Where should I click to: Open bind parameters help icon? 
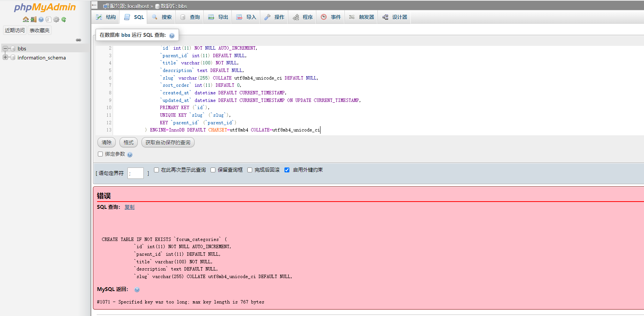(130, 155)
